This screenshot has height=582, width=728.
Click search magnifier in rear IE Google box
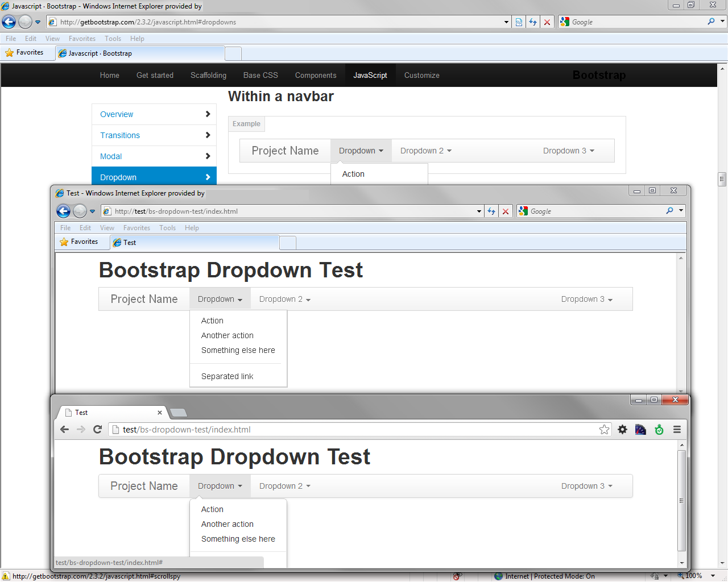(x=711, y=22)
